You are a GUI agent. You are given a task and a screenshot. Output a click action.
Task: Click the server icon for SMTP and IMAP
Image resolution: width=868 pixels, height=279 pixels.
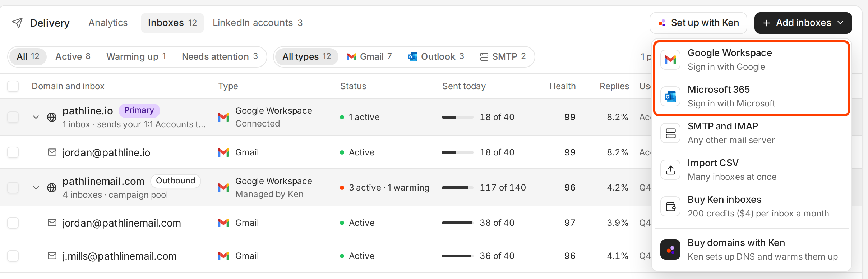tap(670, 133)
